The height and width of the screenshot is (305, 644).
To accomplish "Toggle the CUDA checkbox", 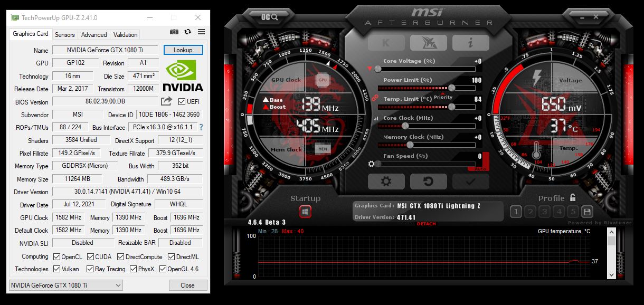I will click(90, 257).
